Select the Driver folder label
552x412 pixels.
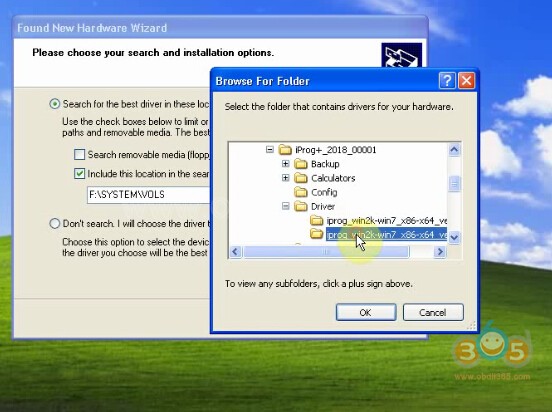point(323,206)
